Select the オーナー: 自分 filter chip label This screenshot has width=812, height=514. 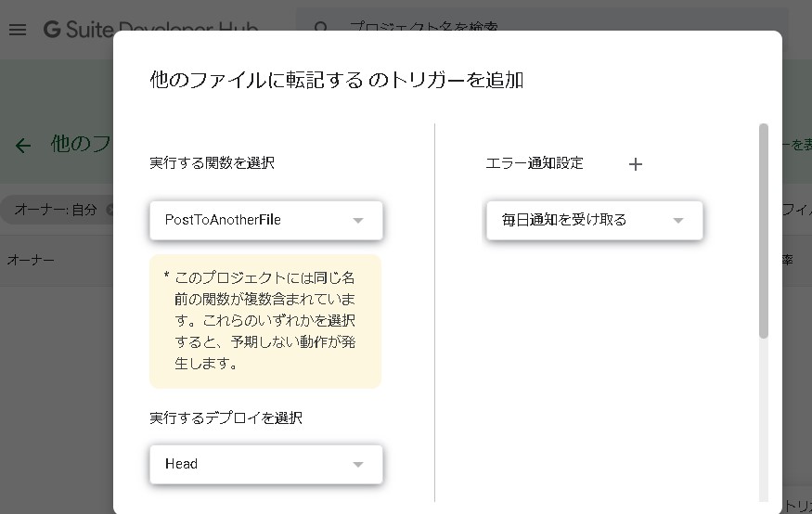pos(56,210)
